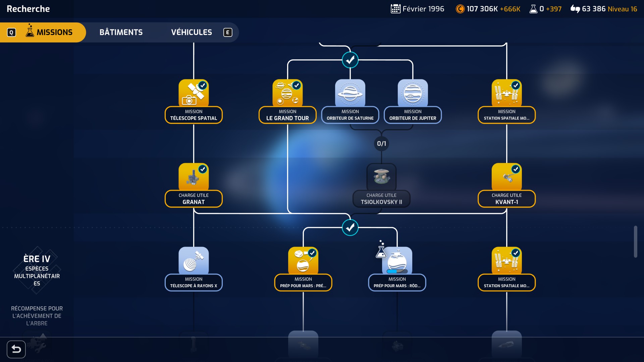Screen dimensions: 644x362
Task: Click the upper checkmark junction node
Action: pyautogui.click(x=350, y=60)
